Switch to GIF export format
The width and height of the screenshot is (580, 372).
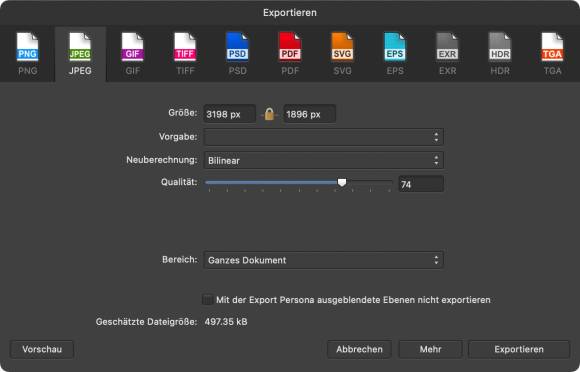coord(133,54)
